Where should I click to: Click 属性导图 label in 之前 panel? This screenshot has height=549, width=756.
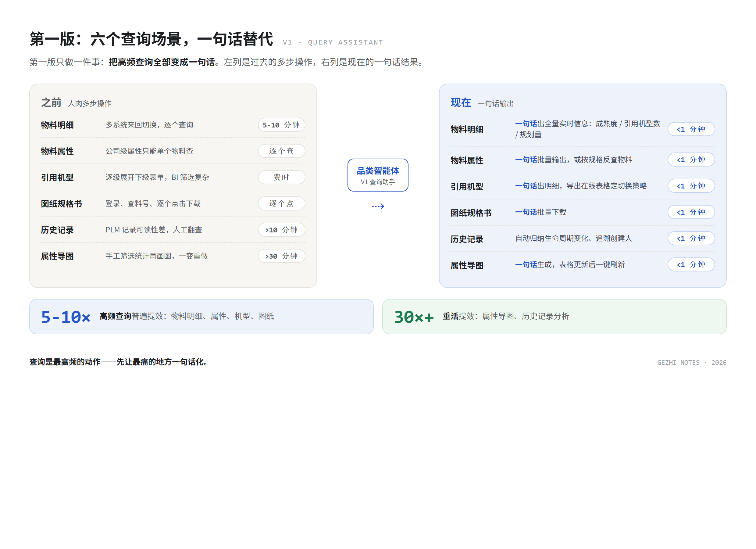tap(57, 256)
